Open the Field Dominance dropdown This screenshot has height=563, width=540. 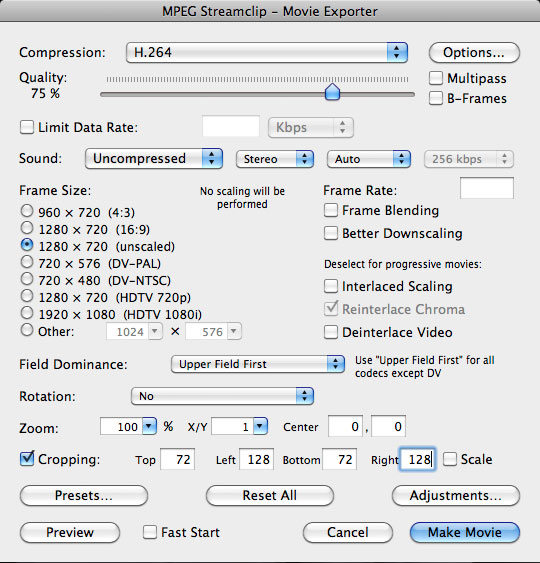pos(258,364)
